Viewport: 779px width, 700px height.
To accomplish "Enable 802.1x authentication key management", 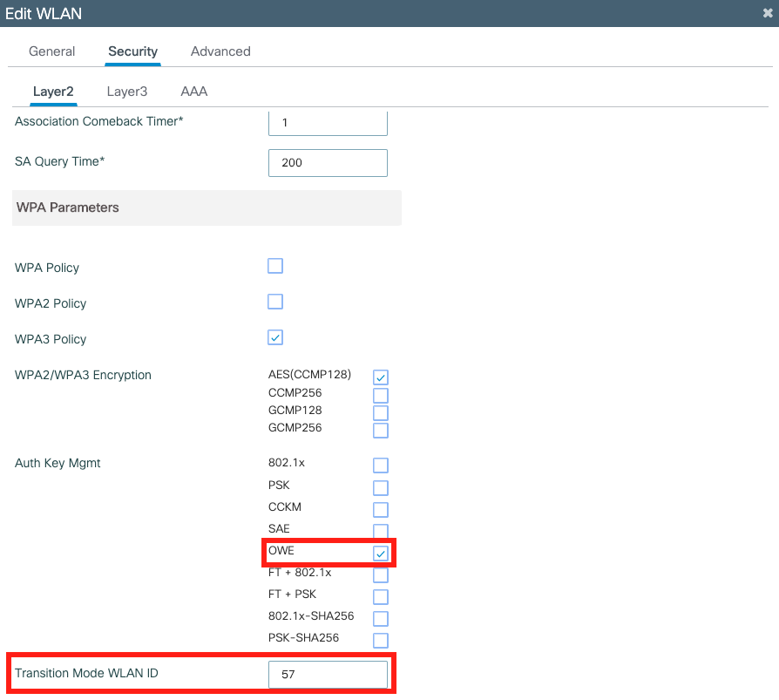I will (x=380, y=465).
